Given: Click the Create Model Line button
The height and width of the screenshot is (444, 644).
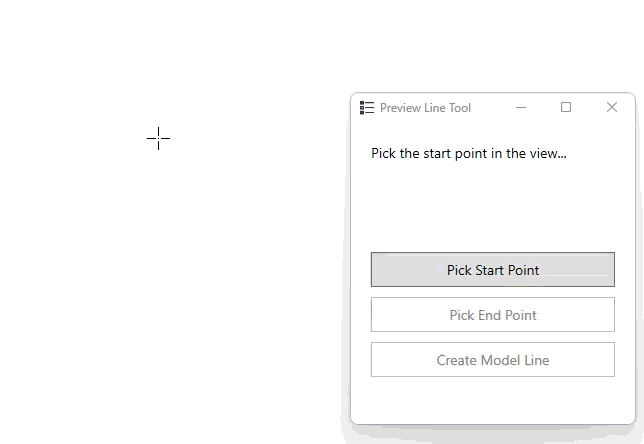Looking at the screenshot, I should point(492,360).
